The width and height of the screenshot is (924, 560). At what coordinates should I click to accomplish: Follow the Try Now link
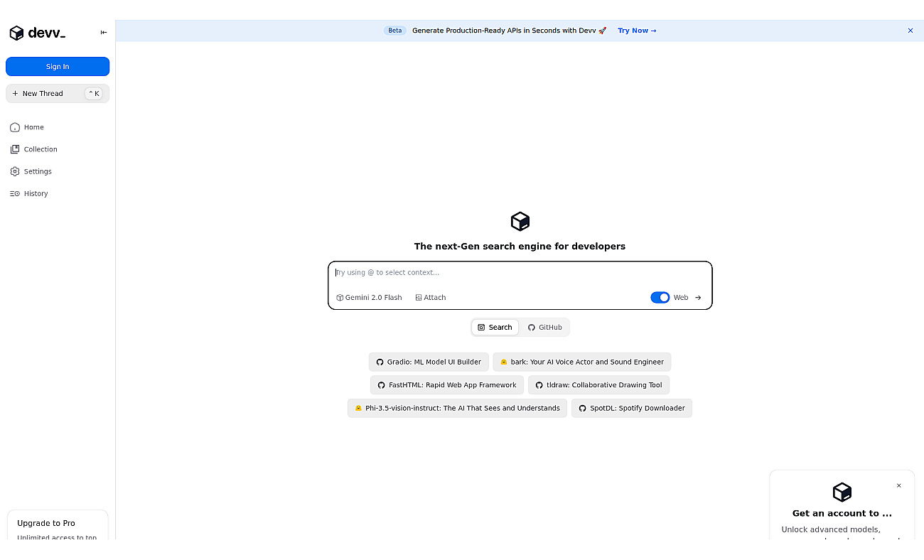click(637, 31)
